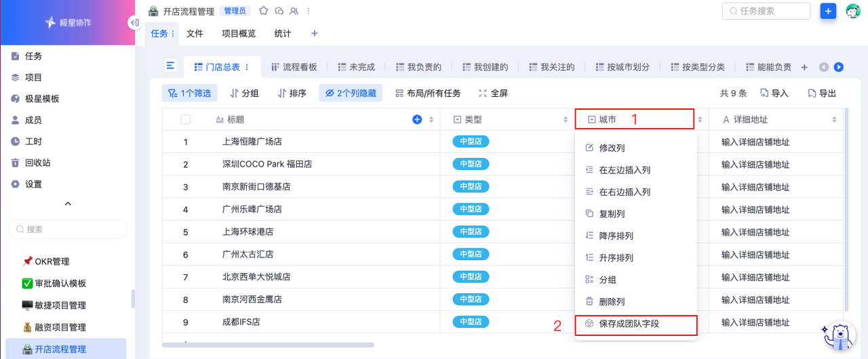Click the blue plus create button

coord(828,11)
